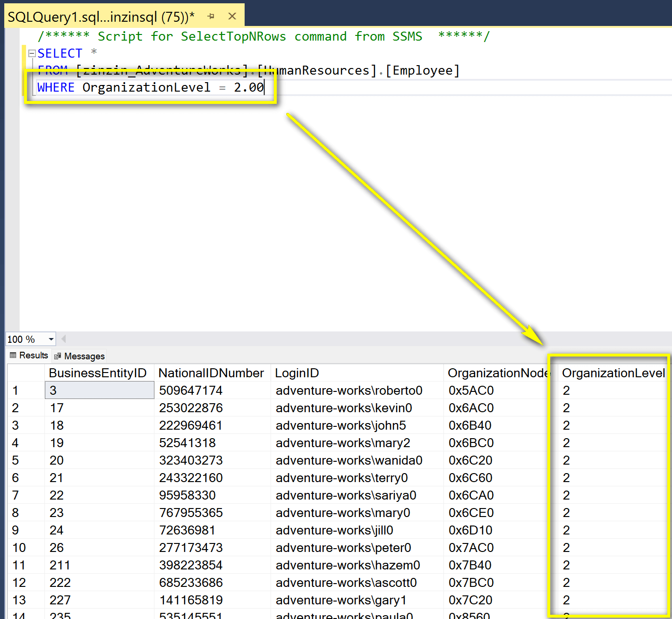Select row header number 1
Viewport: 672px width, 619px height.
[x=26, y=390]
